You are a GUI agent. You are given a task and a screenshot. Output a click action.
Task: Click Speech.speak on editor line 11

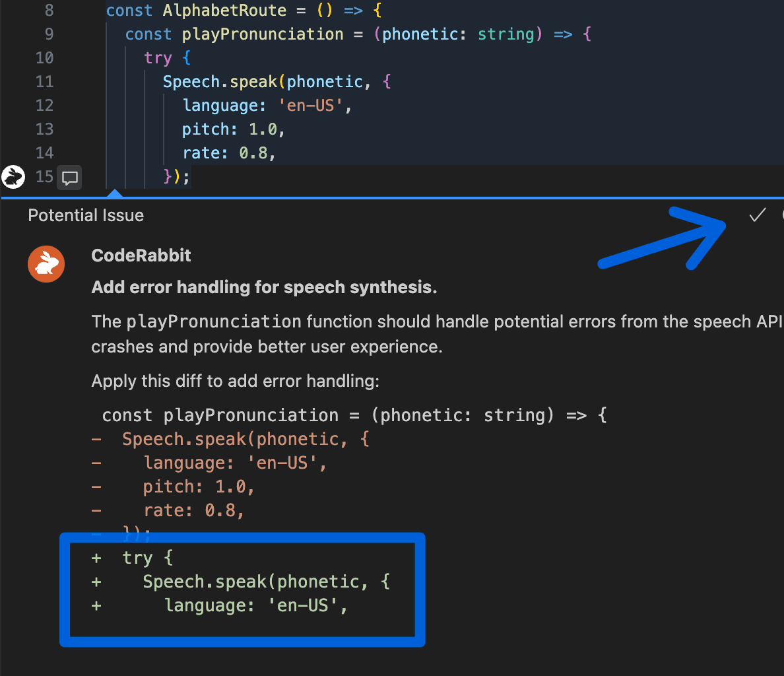coord(220,82)
